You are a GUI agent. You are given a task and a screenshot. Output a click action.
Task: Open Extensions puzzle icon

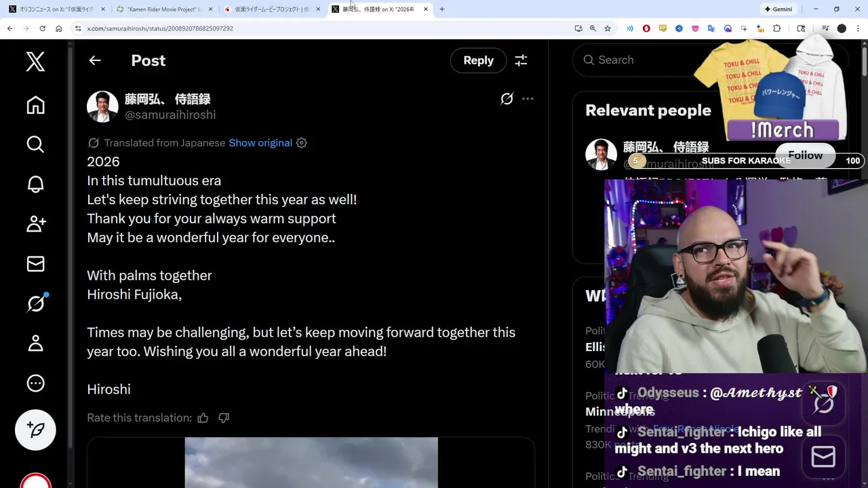click(x=777, y=28)
